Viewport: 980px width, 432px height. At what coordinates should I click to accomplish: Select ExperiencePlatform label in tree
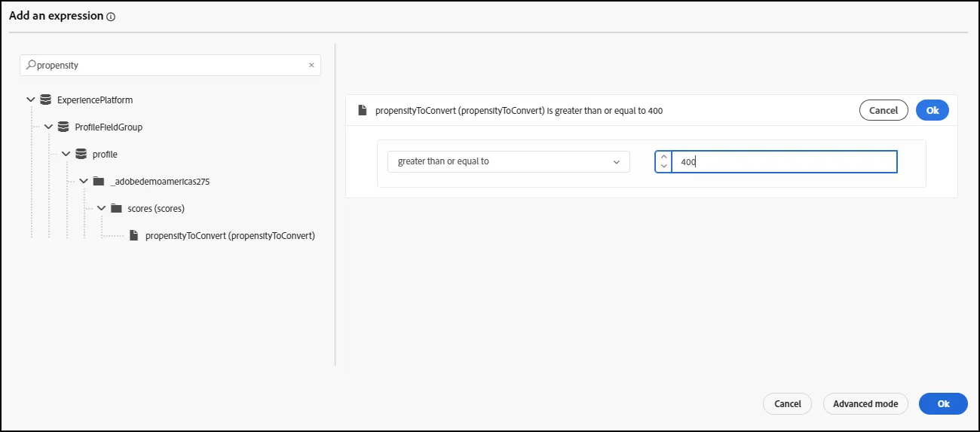(x=95, y=100)
